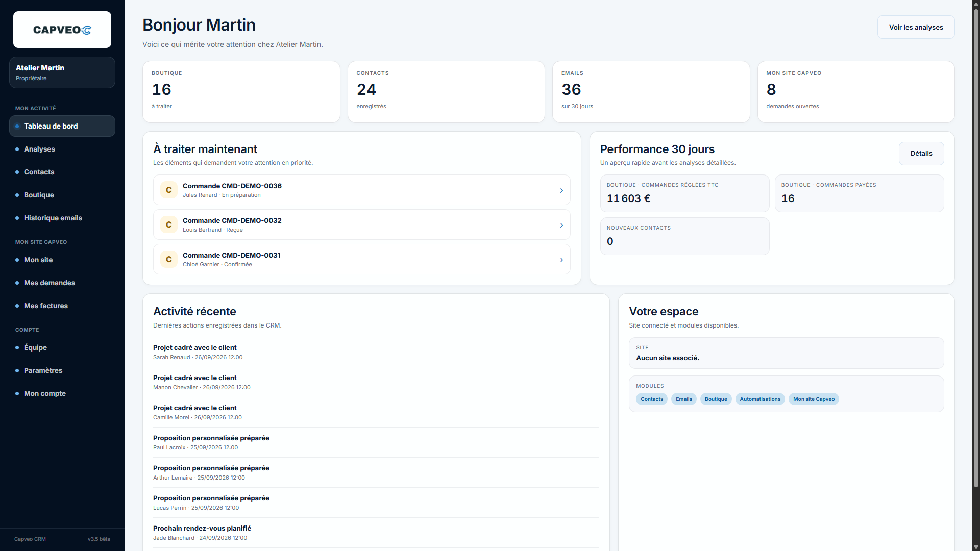Open the Boutique sidebar section
This screenshot has width=980, height=551.
pos(62,195)
